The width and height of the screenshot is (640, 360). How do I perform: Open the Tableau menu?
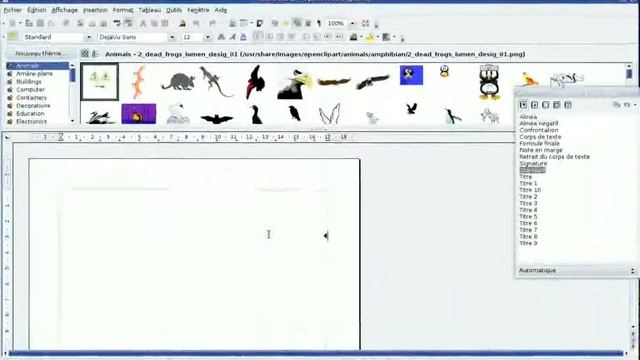(x=150, y=10)
